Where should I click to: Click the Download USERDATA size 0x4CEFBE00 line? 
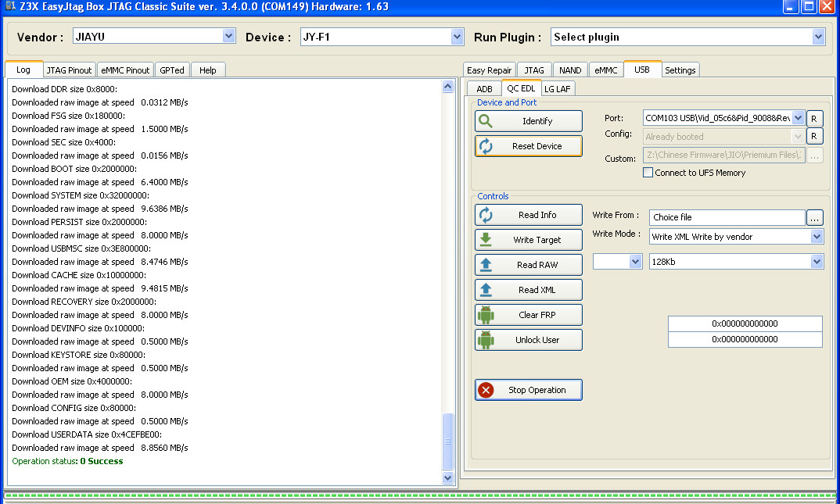click(87, 434)
